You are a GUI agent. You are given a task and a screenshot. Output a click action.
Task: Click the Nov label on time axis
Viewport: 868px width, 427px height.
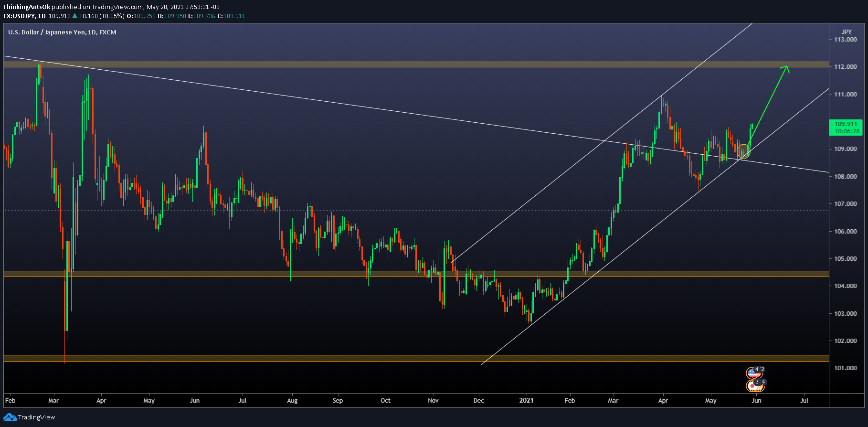coord(433,401)
